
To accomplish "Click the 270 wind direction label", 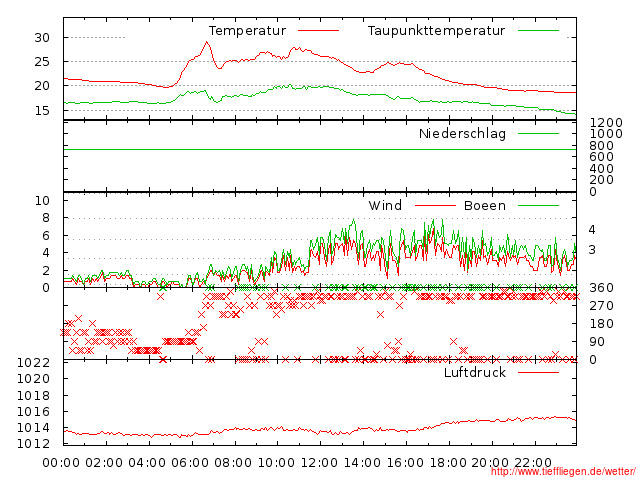I will point(602,306).
